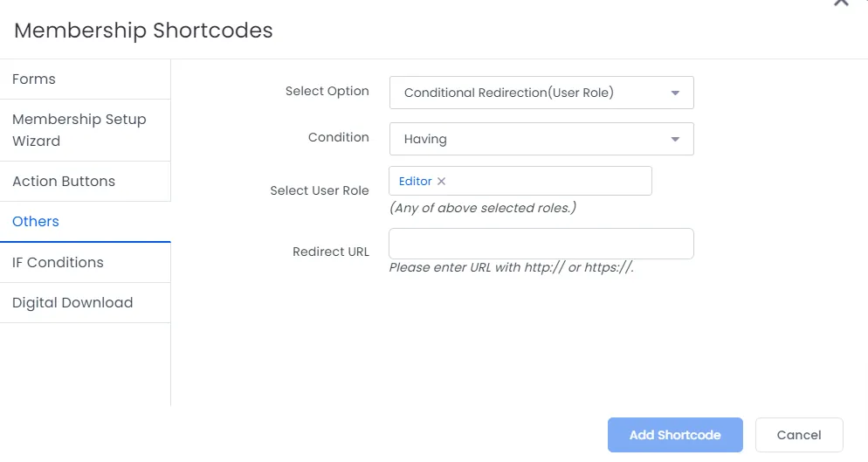The width and height of the screenshot is (868, 462).
Task: Click the Redirect URL field label
Action: pyautogui.click(x=330, y=252)
